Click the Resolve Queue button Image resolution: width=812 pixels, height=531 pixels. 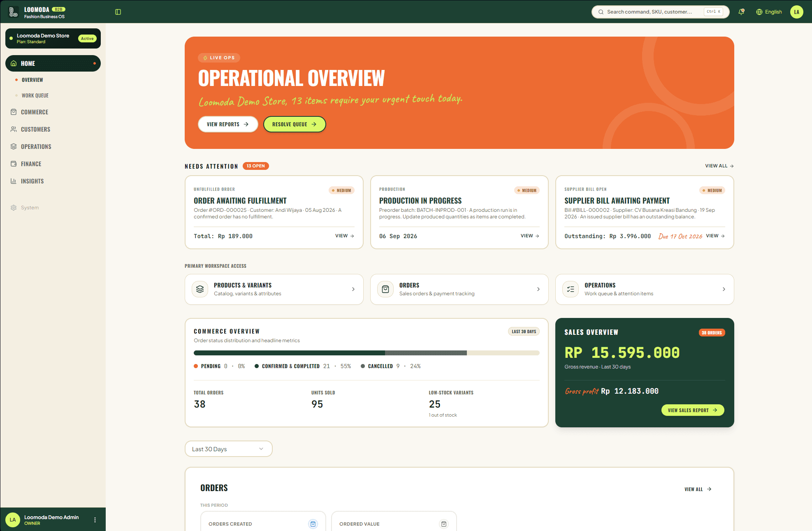(295, 124)
